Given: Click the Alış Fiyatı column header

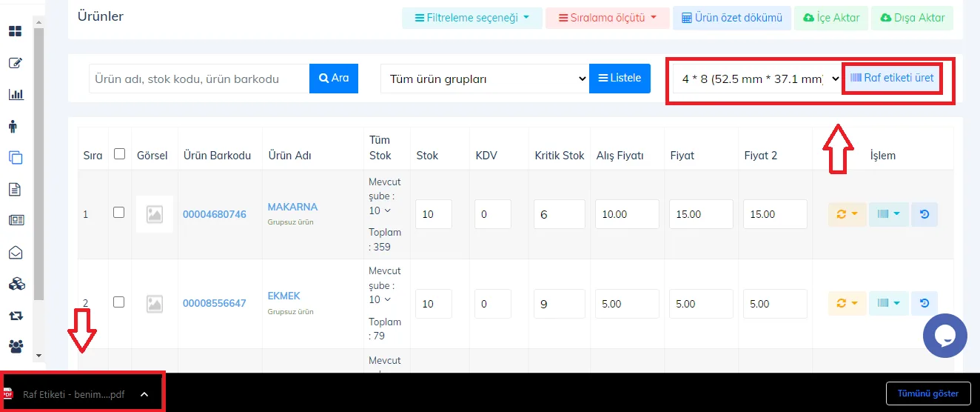Looking at the screenshot, I should click(x=620, y=156).
